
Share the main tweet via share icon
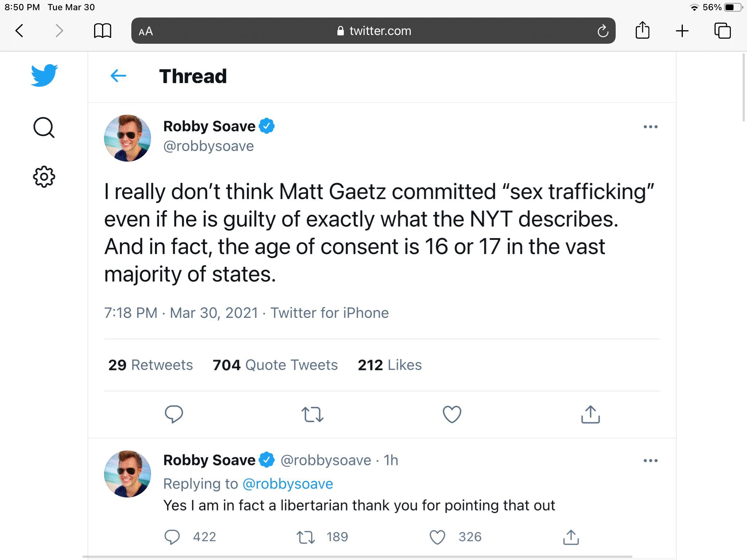coord(590,414)
